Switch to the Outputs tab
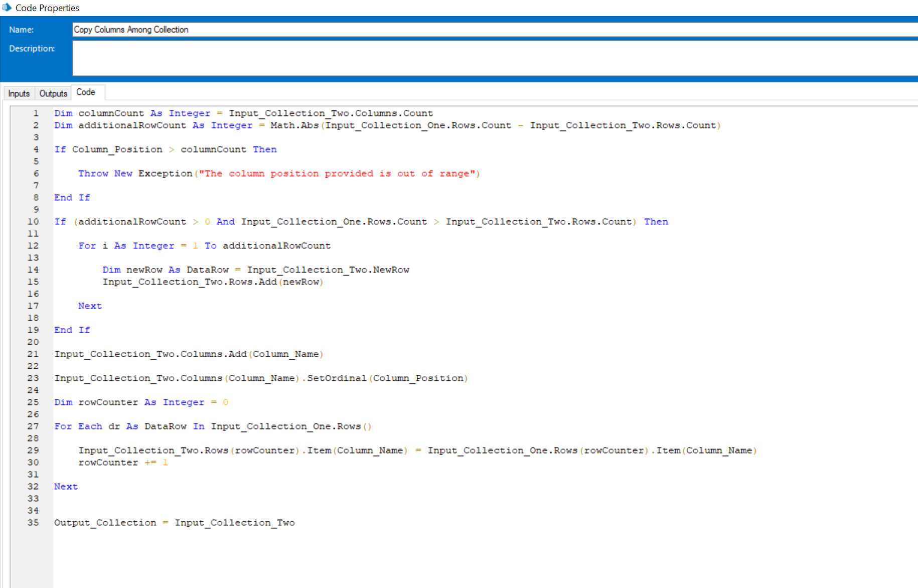This screenshot has height=588, width=918. pos(52,93)
